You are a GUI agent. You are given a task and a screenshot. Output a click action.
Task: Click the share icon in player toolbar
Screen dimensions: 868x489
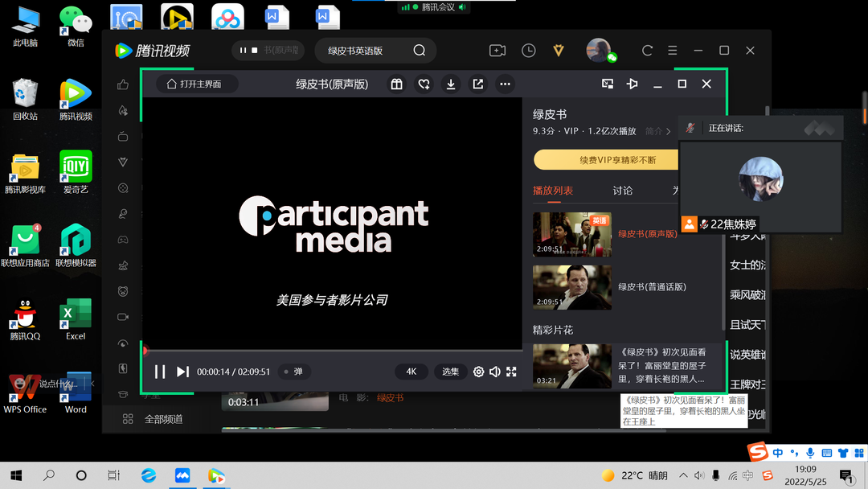coord(478,84)
